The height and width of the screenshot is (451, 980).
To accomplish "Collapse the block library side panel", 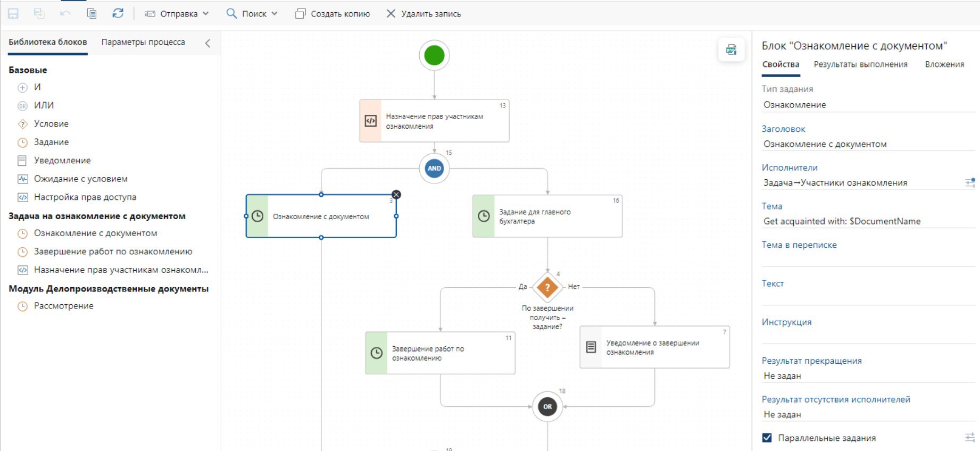I will click(207, 44).
